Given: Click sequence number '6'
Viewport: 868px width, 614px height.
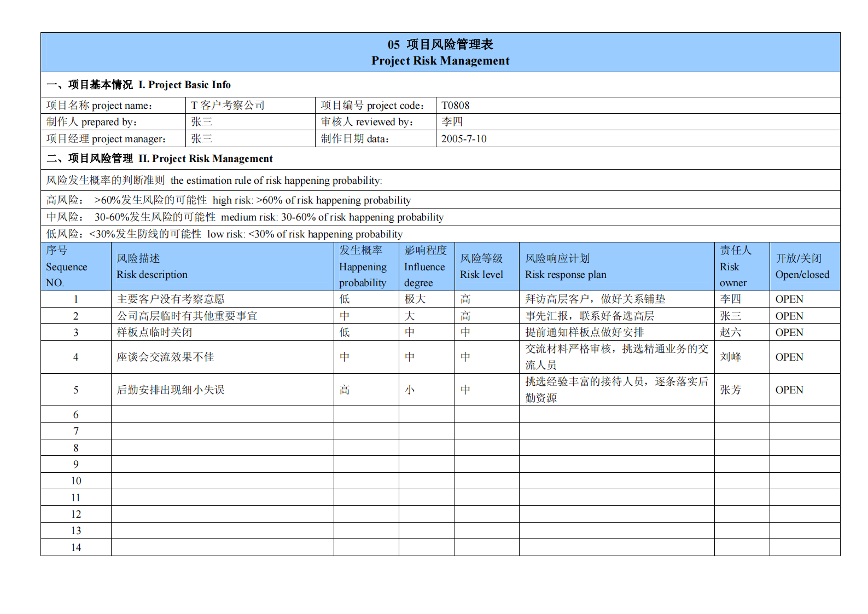Looking at the screenshot, I should (75, 415).
